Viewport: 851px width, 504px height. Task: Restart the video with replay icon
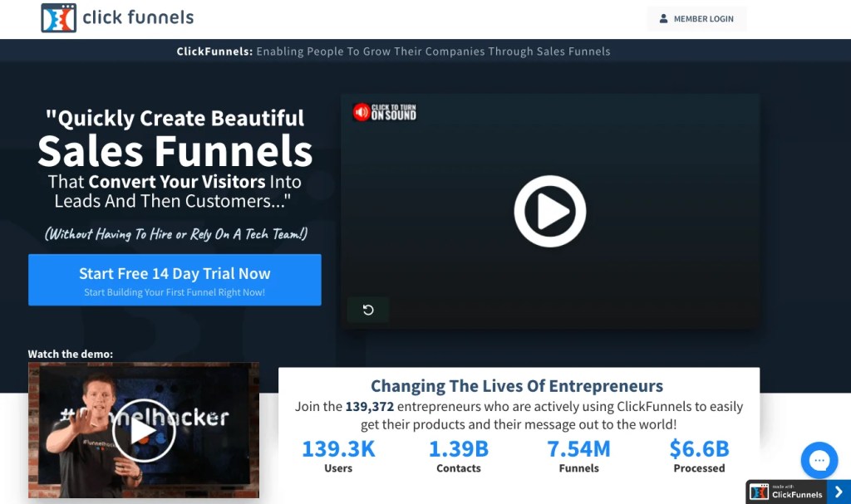pyautogui.click(x=368, y=310)
